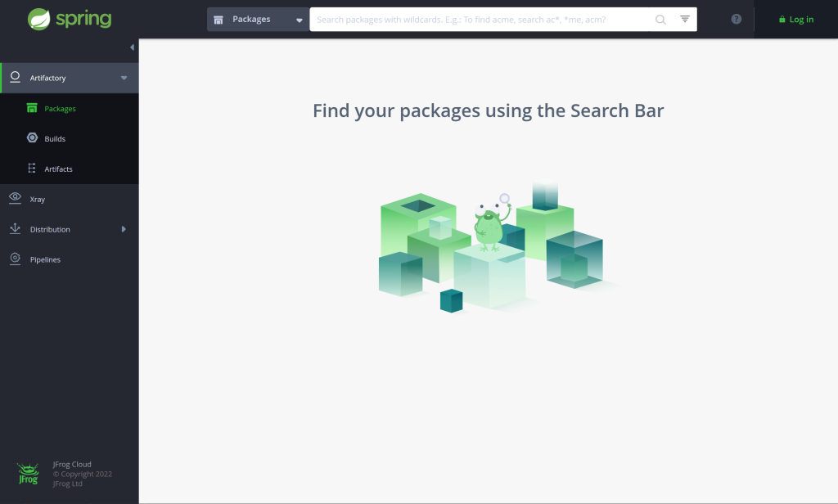Image resolution: width=838 pixels, height=504 pixels.
Task: Open Packages in the sidebar
Action: pos(70,109)
